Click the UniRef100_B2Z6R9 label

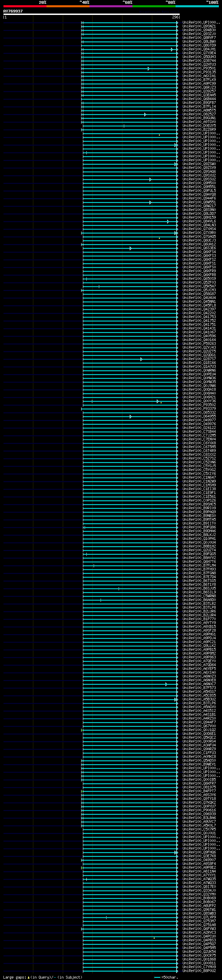pyautogui.click(x=199, y=129)
